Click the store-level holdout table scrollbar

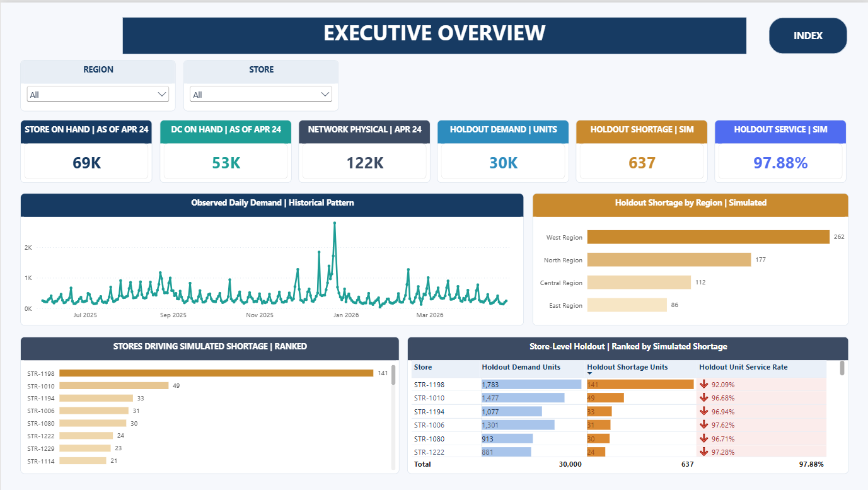click(842, 368)
